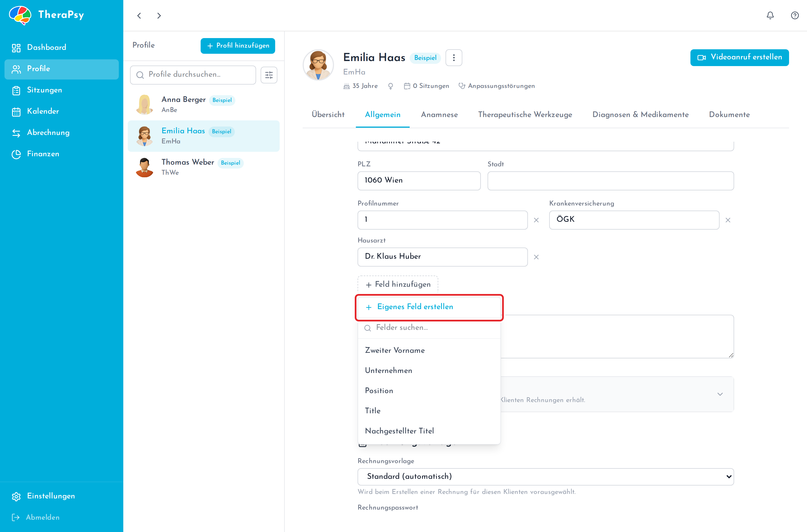Image resolution: width=807 pixels, height=532 pixels.
Task: Expand the collapsed Rechnungen section chevron
Action: (720, 394)
